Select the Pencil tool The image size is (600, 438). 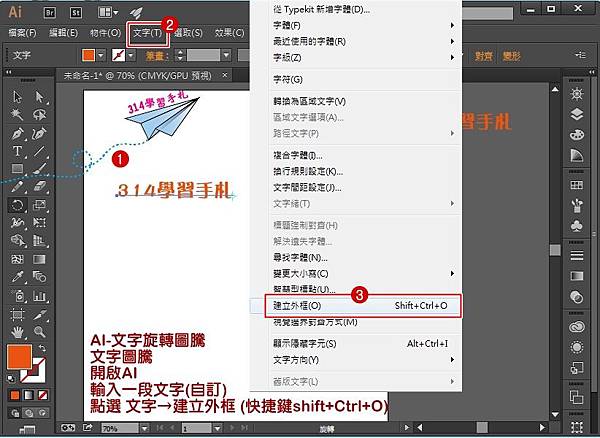(17, 186)
